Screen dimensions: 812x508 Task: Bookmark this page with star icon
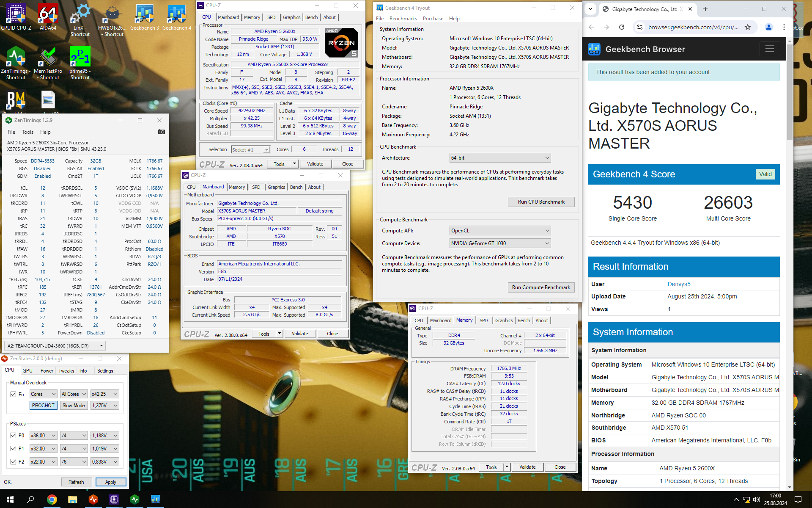tap(748, 27)
